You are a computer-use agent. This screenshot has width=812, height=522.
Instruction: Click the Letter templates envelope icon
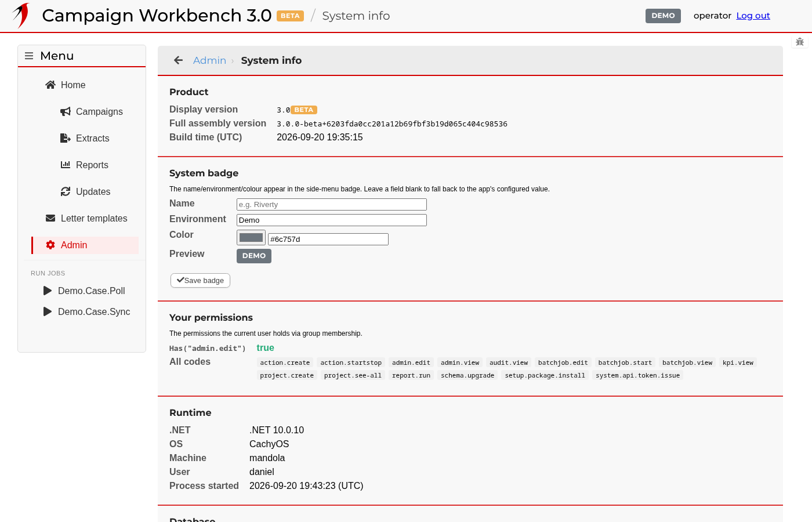(50, 218)
